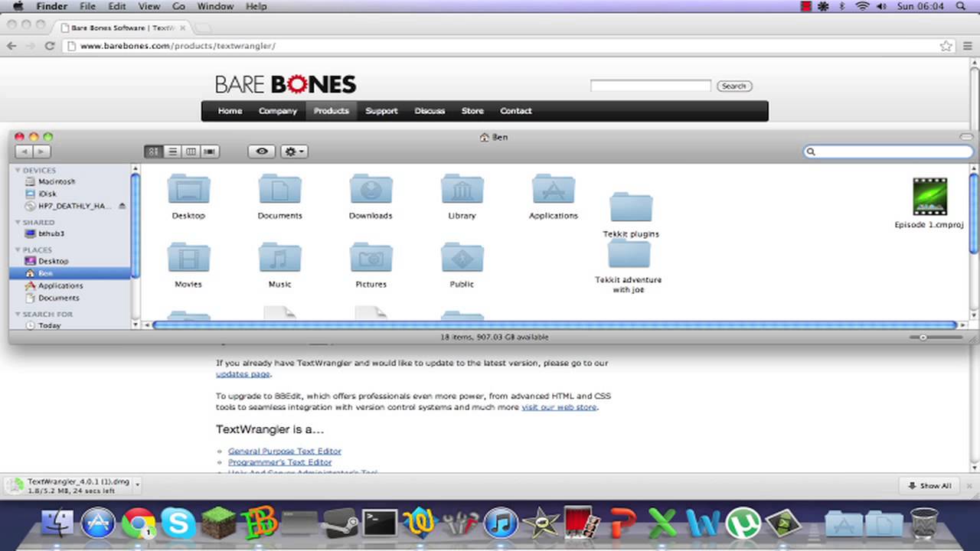Open the Chrome menu icon
This screenshot has height=551, width=980.
tap(968, 46)
